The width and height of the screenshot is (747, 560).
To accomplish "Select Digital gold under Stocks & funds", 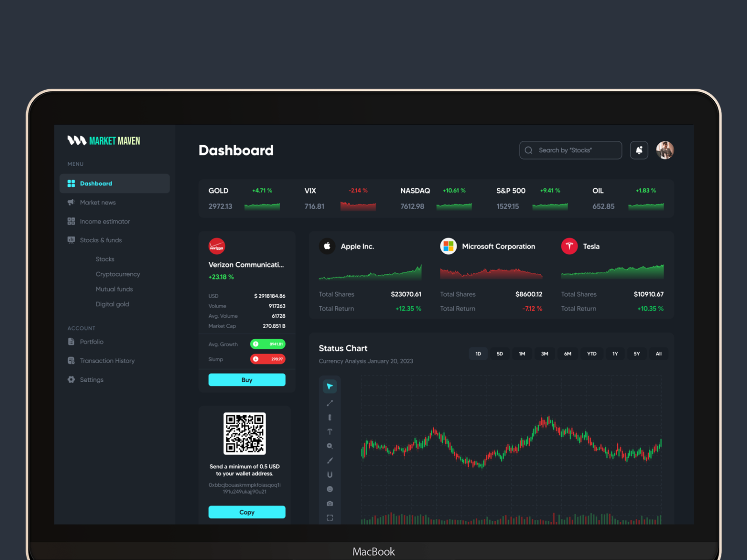I will tap(112, 304).
